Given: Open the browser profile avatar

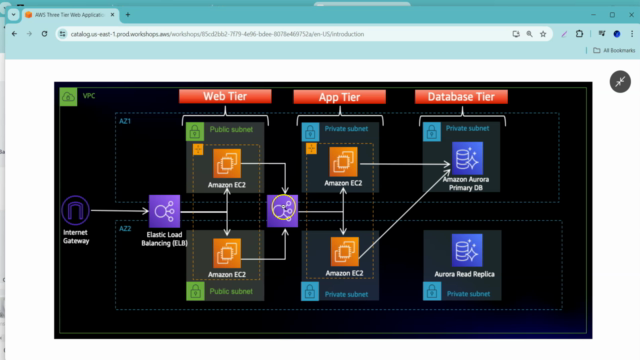Looking at the screenshot, I should [x=617, y=34].
